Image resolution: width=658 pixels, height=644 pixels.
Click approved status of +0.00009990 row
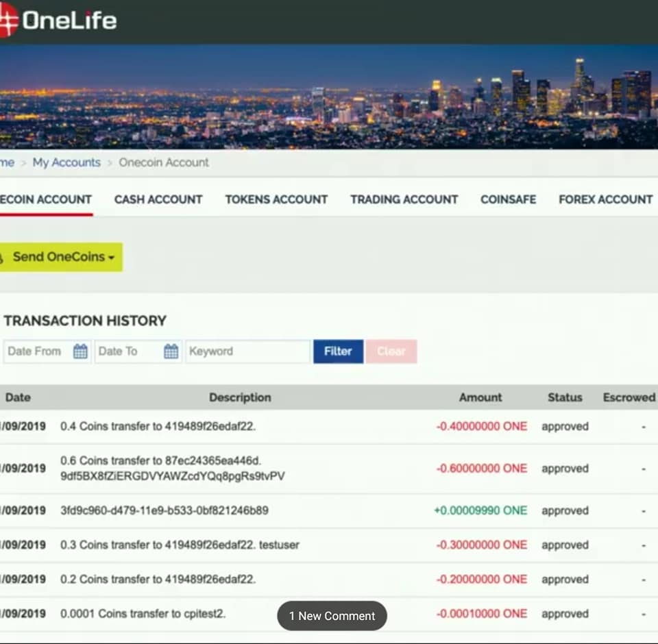click(x=565, y=510)
